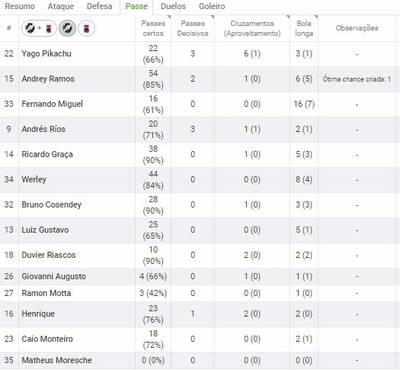This screenshot has height=370, width=400.
Task: Switch to the Ataque tab
Action: click(x=61, y=6)
